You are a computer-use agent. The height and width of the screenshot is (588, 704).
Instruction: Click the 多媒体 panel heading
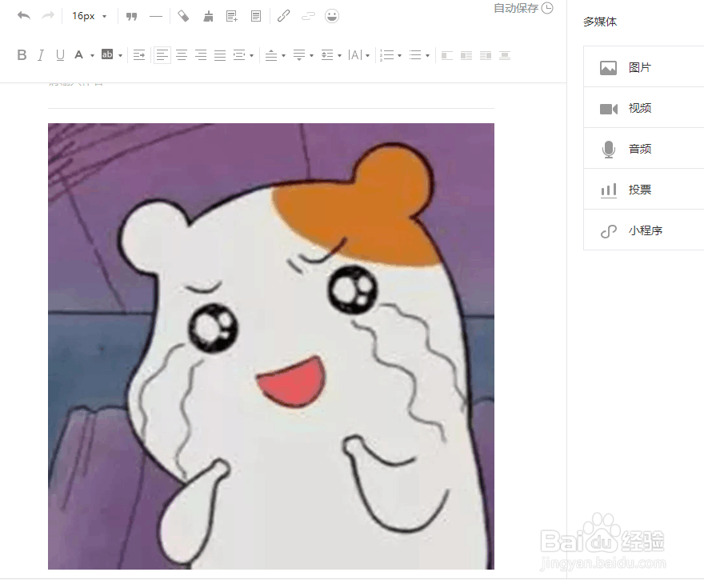(x=600, y=22)
